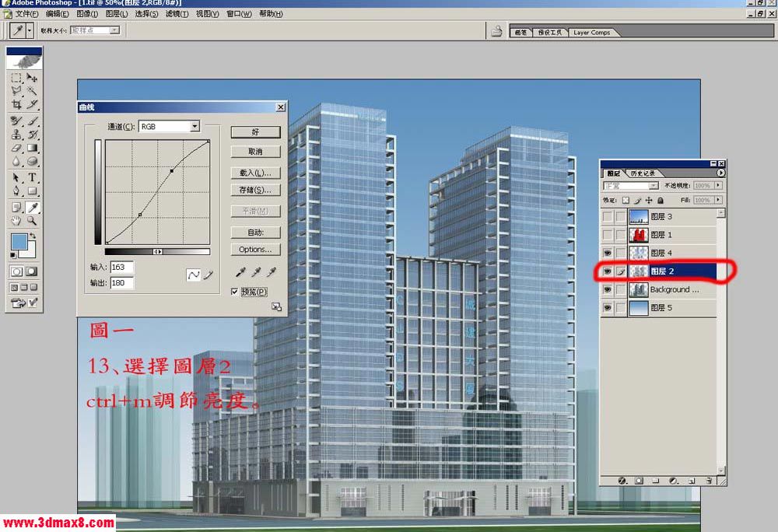This screenshot has height=532, width=778.
Task: Open the eyedropper tool preset picker arrow
Action: tap(30, 31)
